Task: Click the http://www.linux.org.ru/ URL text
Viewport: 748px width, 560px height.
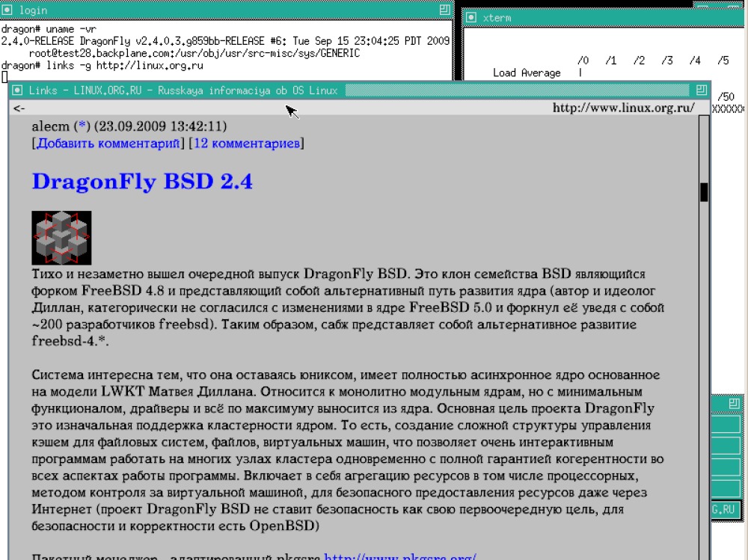Action: (x=624, y=108)
